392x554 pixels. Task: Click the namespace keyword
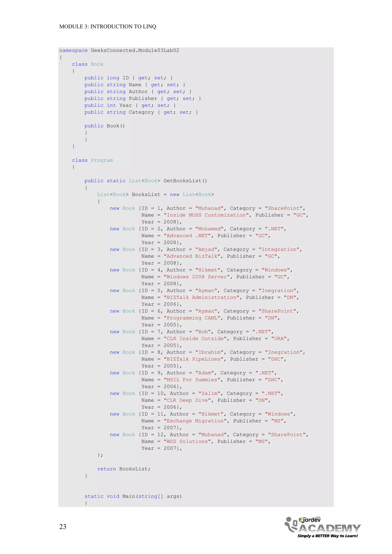point(73,51)
